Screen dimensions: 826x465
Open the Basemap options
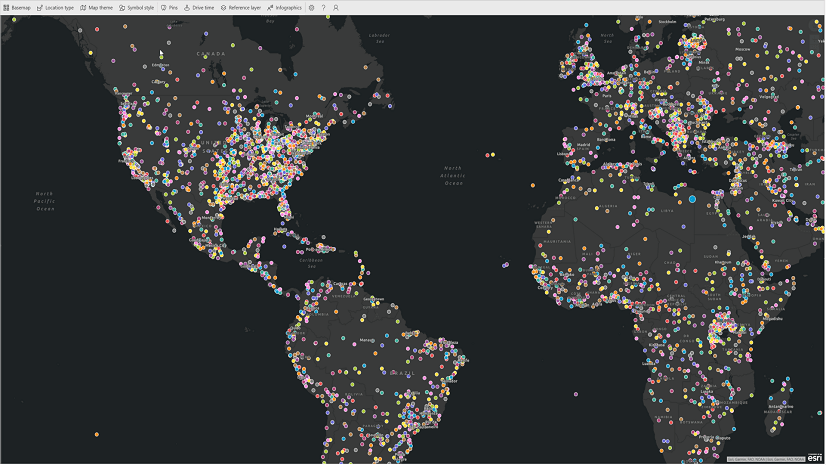17,8
